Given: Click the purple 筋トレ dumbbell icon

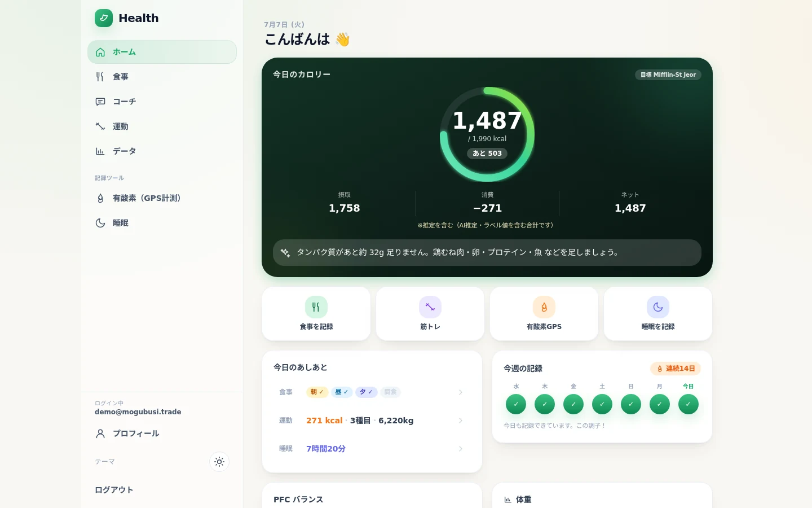Looking at the screenshot, I should click(x=430, y=307).
